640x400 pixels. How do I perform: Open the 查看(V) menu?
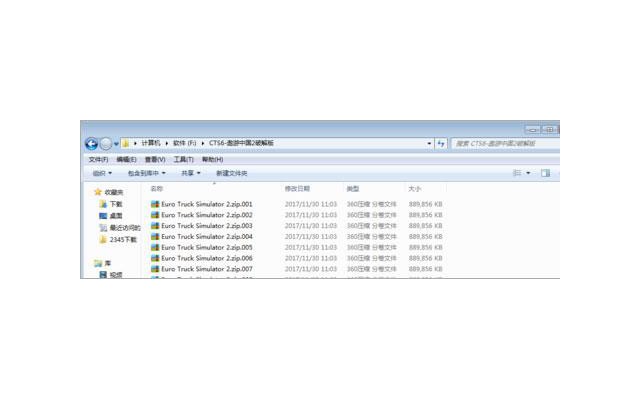tap(155, 159)
